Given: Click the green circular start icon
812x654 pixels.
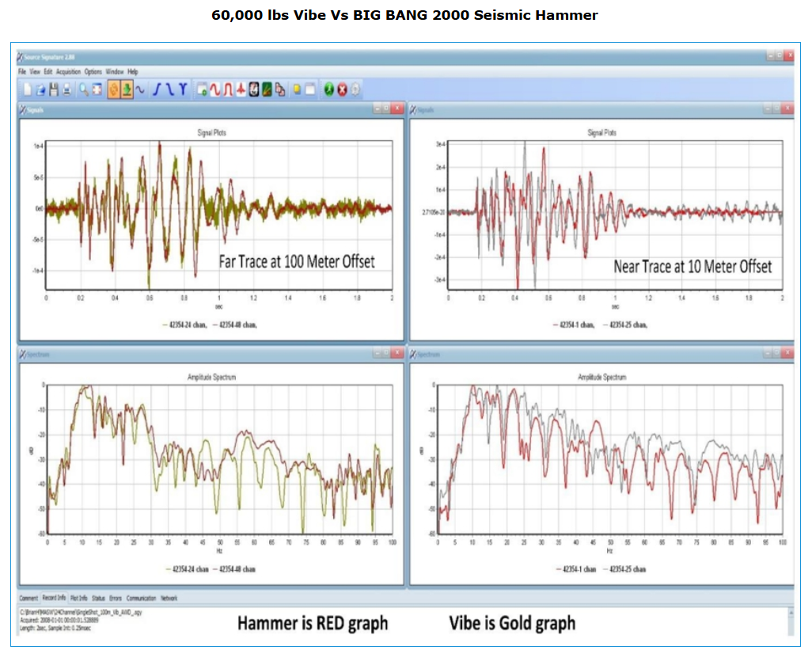Looking at the screenshot, I should click(328, 89).
